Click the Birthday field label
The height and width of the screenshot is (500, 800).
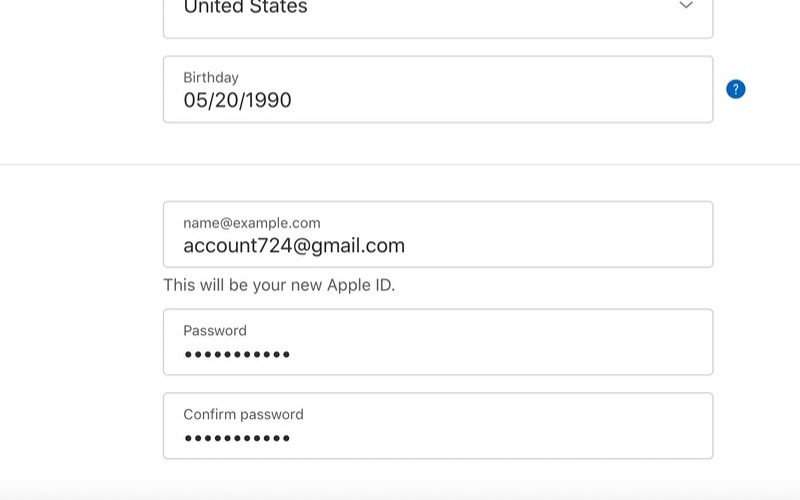click(211, 78)
